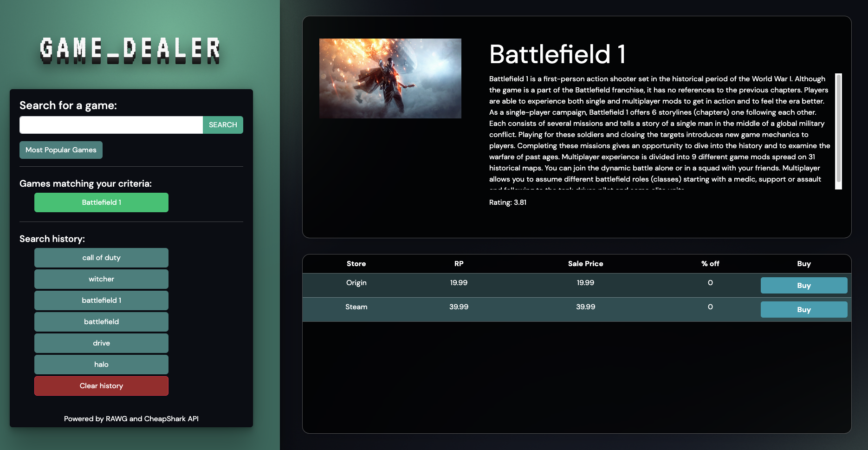This screenshot has height=450, width=868.
Task: Click the Buy column header
Action: 804,264
